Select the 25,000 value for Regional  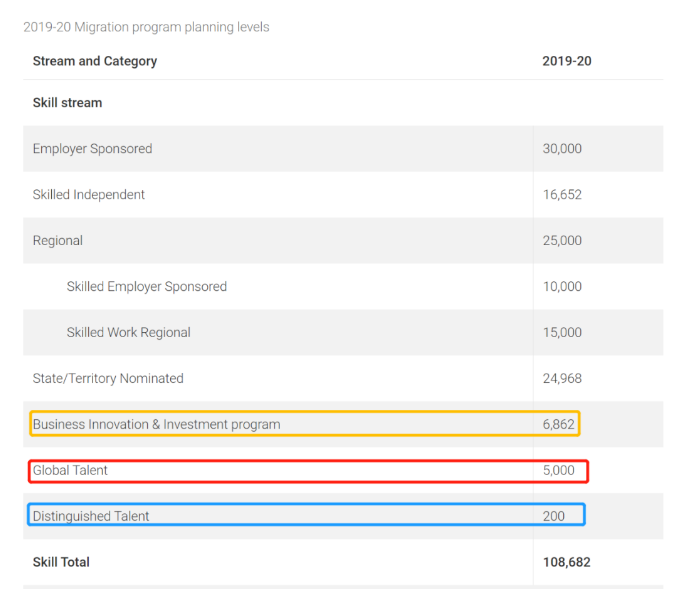tap(562, 241)
